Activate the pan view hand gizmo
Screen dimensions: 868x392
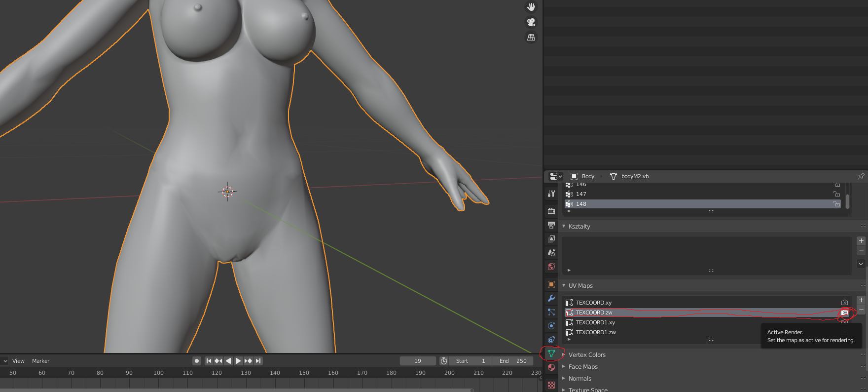point(531,7)
